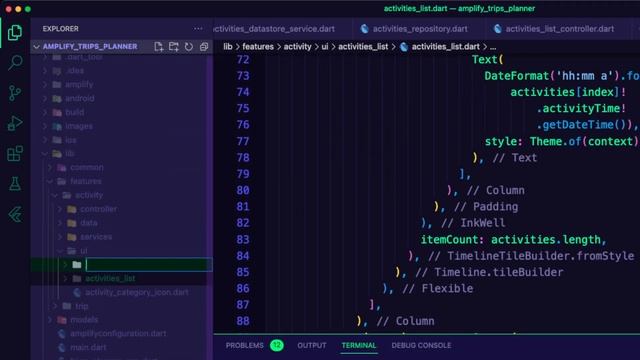Image resolution: width=640 pixels, height=360 pixels.
Task: Switch to activities_datastore_service.dart tab
Action: (274, 29)
